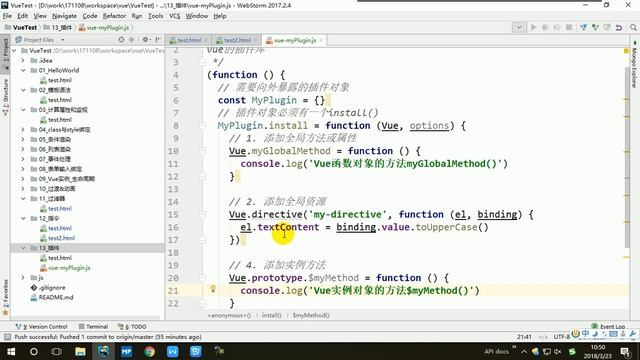Select vue-myPlugin.js in the project tree
Viewport: 640px width, 360px height.
coord(65,268)
